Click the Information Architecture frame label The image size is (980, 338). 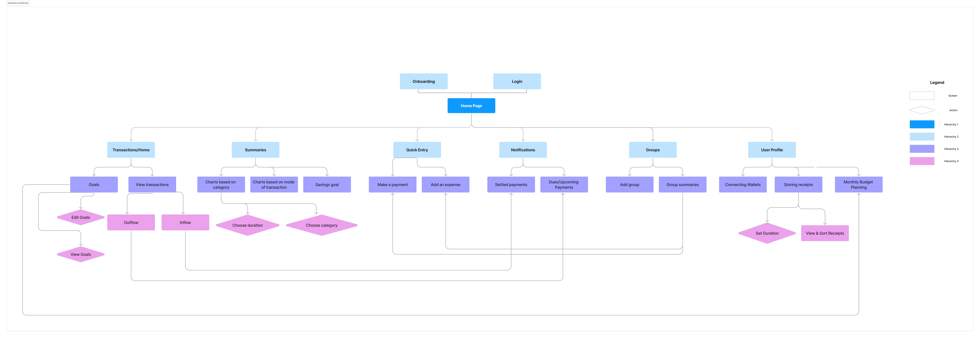tap(18, 3)
